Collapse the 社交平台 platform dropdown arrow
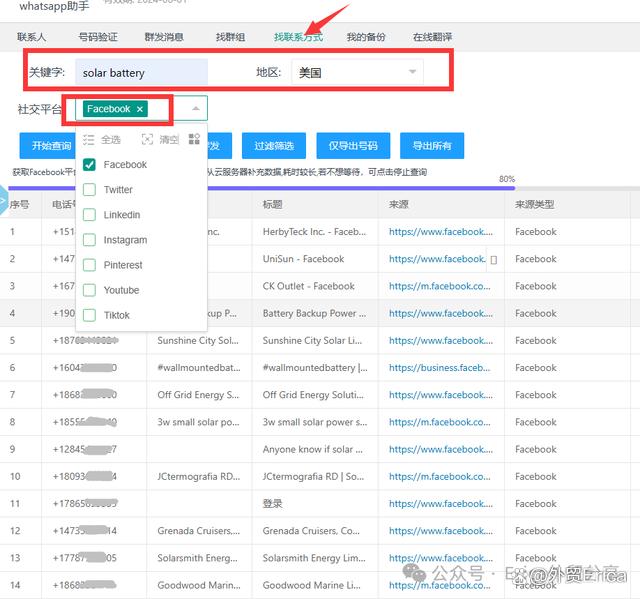Image resolution: width=640 pixels, height=599 pixels. (x=196, y=109)
